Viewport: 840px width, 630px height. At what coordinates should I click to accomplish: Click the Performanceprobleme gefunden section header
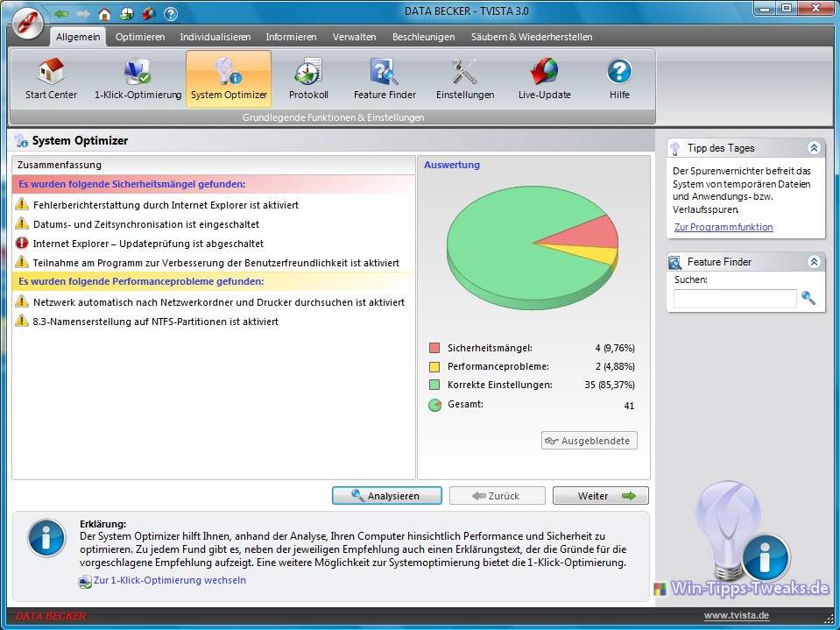tap(213, 281)
